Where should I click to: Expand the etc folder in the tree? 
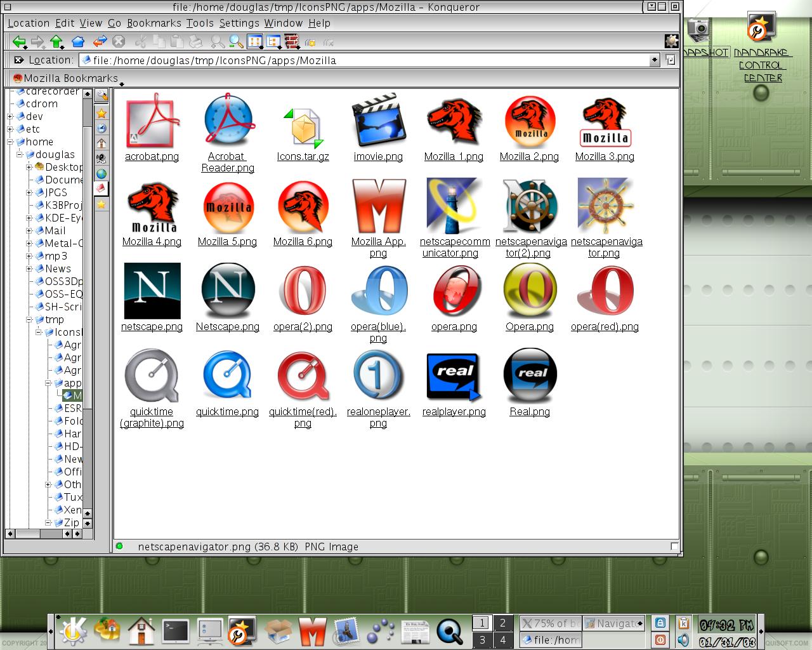(10, 129)
